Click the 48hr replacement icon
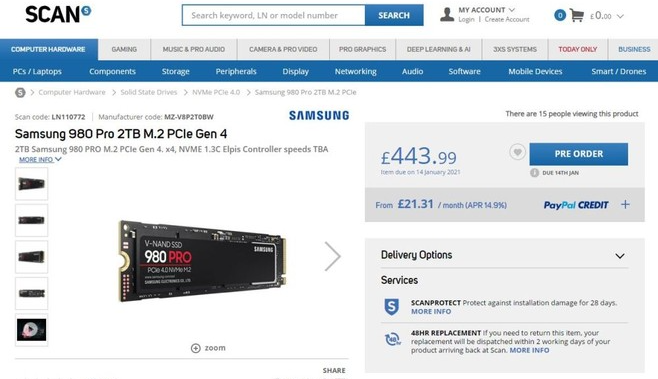The height and width of the screenshot is (379, 658). 393,339
